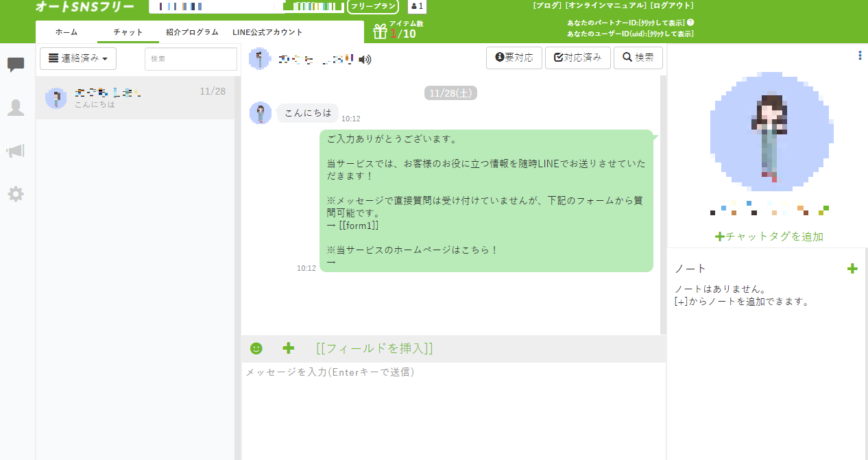This screenshot has width=868, height=460.
Task: Click the gift box item count icon
Action: pyautogui.click(x=380, y=32)
